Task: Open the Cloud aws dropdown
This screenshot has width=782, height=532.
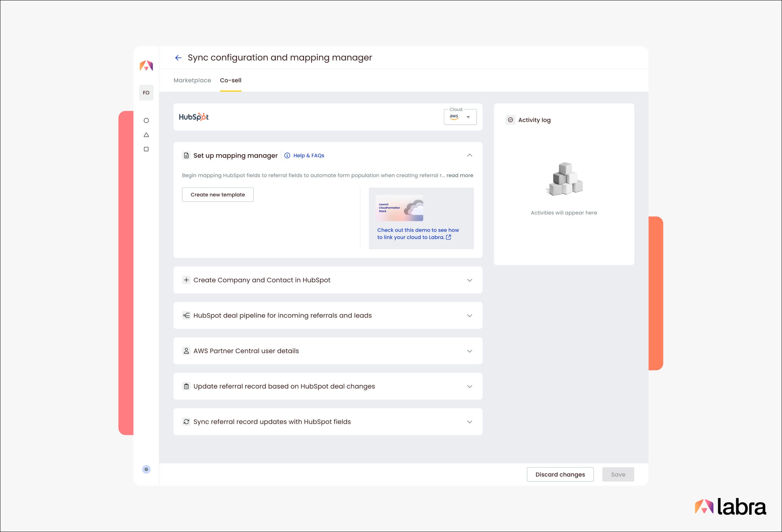Action: (x=460, y=117)
